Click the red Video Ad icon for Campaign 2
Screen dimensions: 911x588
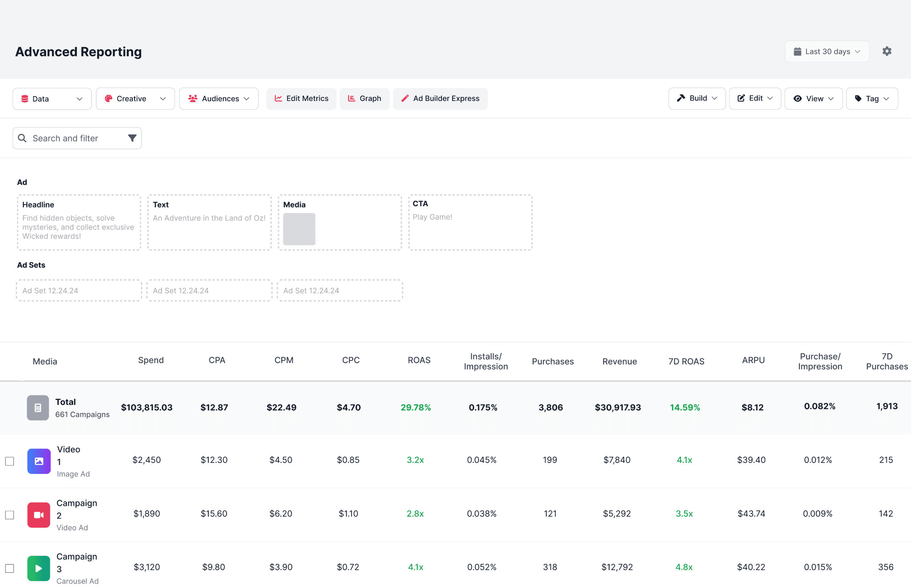pos(38,515)
